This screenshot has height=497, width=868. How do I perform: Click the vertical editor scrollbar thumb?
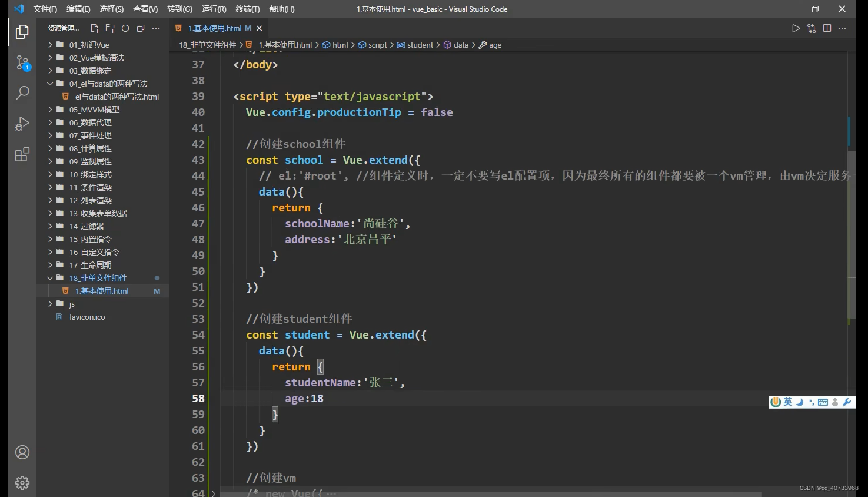tap(852, 236)
